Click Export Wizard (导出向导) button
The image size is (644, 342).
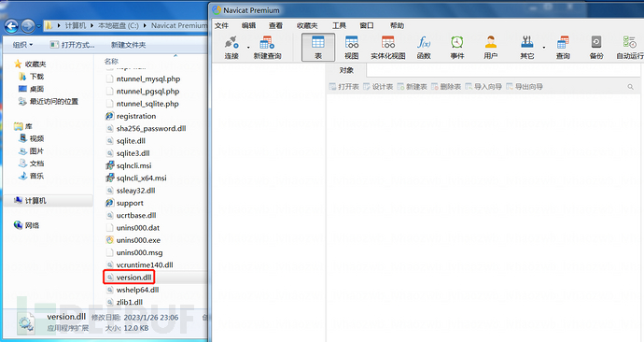525,87
